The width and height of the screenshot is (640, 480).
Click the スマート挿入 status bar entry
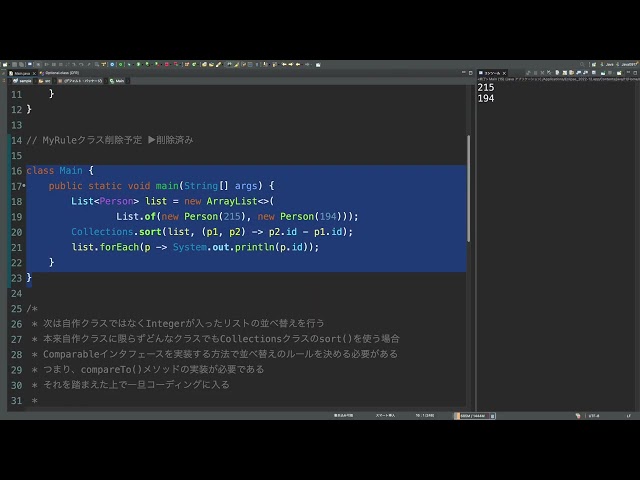click(385, 416)
